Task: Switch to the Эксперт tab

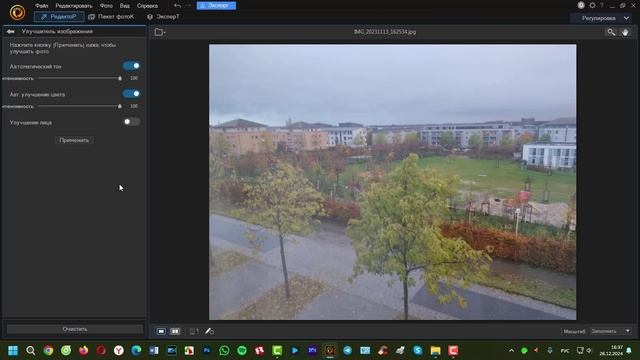Action: [x=163, y=17]
